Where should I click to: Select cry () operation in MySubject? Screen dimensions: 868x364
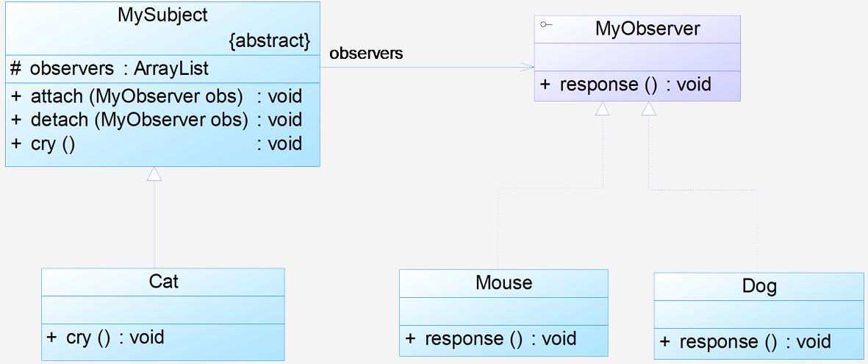(x=156, y=144)
